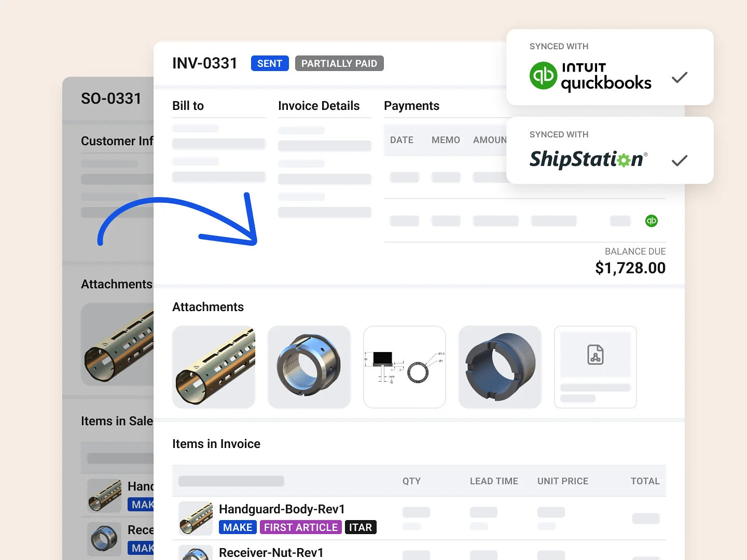This screenshot has height=560, width=747.
Task: Click the Rece item thumbnail in the SO-0331 window
Action: coord(104,539)
